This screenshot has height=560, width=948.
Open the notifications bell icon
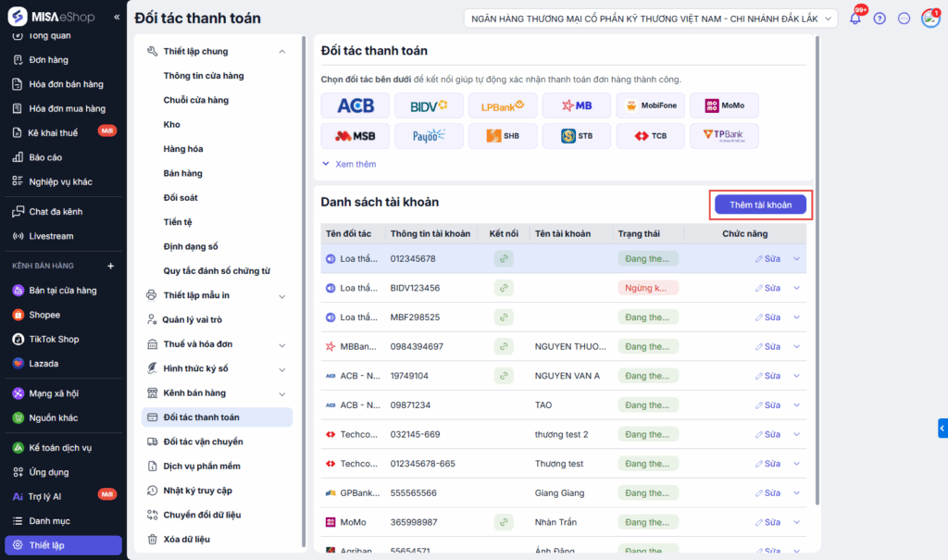tap(854, 18)
